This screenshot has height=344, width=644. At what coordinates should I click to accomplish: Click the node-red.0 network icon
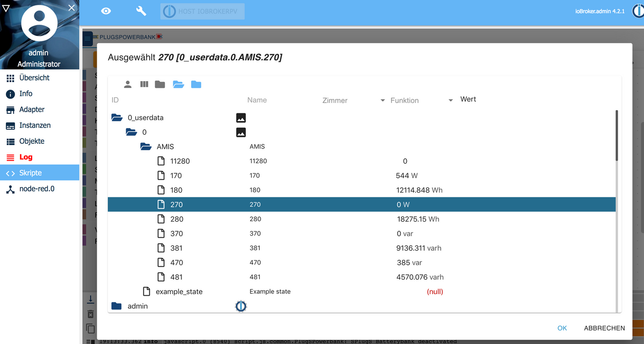(x=10, y=189)
